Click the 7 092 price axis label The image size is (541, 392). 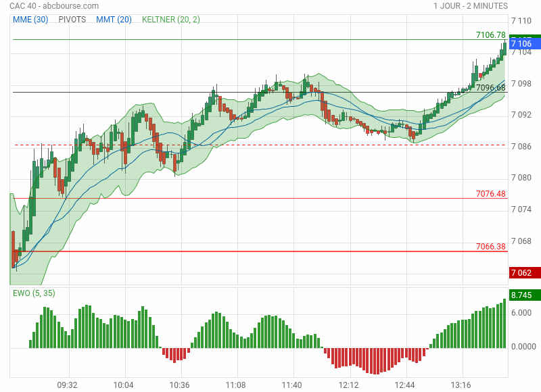coord(521,115)
